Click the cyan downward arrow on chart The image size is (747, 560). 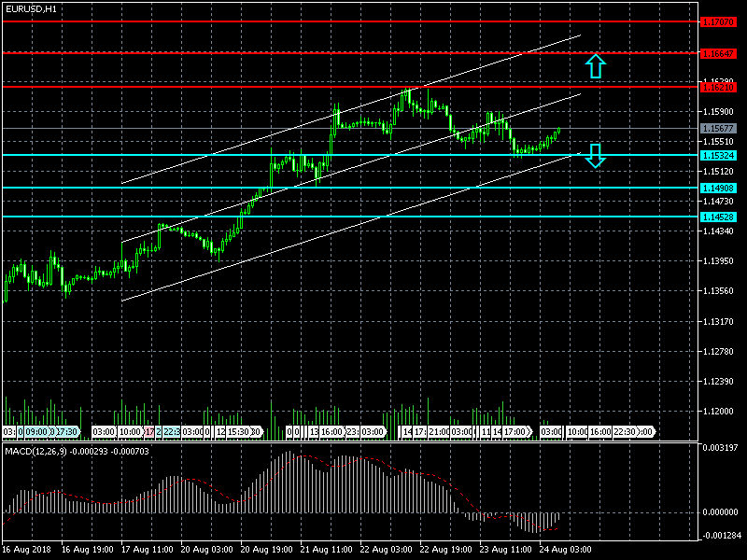coord(596,156)
